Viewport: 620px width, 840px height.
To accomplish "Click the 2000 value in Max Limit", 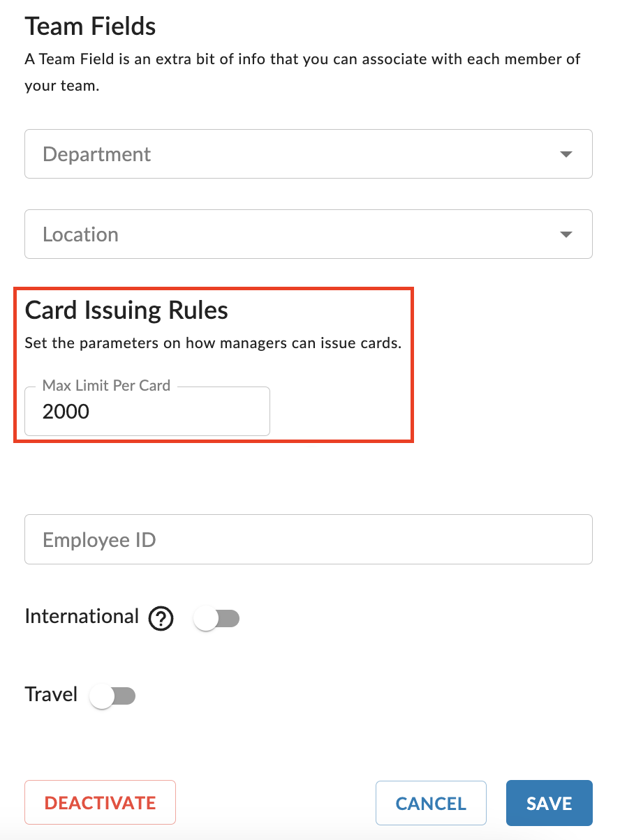I will pos(66,412).
